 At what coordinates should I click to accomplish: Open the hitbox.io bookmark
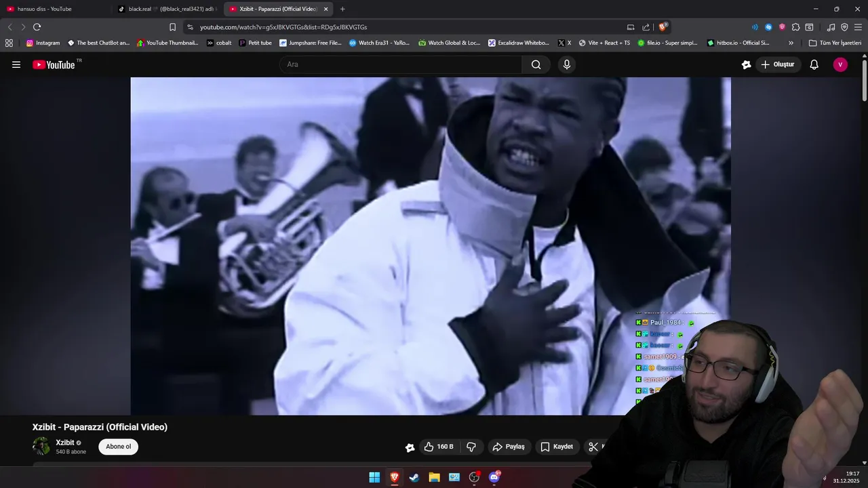click(x=738, y=43)
